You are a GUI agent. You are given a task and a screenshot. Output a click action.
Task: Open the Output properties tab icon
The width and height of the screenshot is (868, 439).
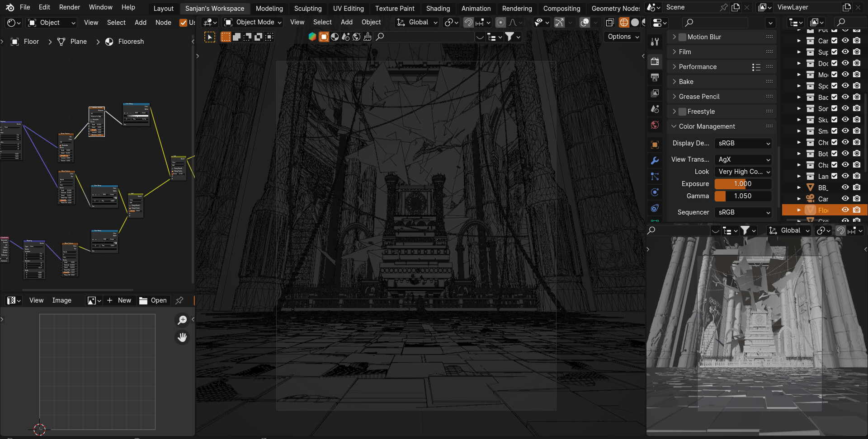[655, 78]
